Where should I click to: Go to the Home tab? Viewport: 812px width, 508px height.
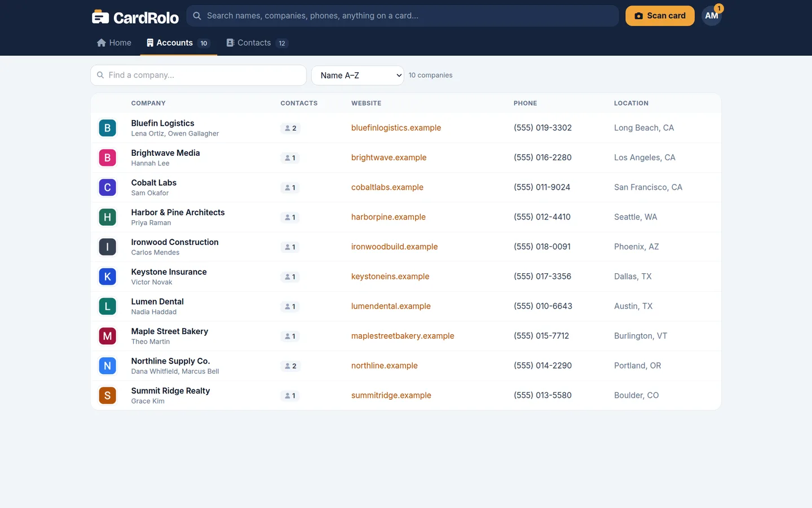click(x=114, y=43)
